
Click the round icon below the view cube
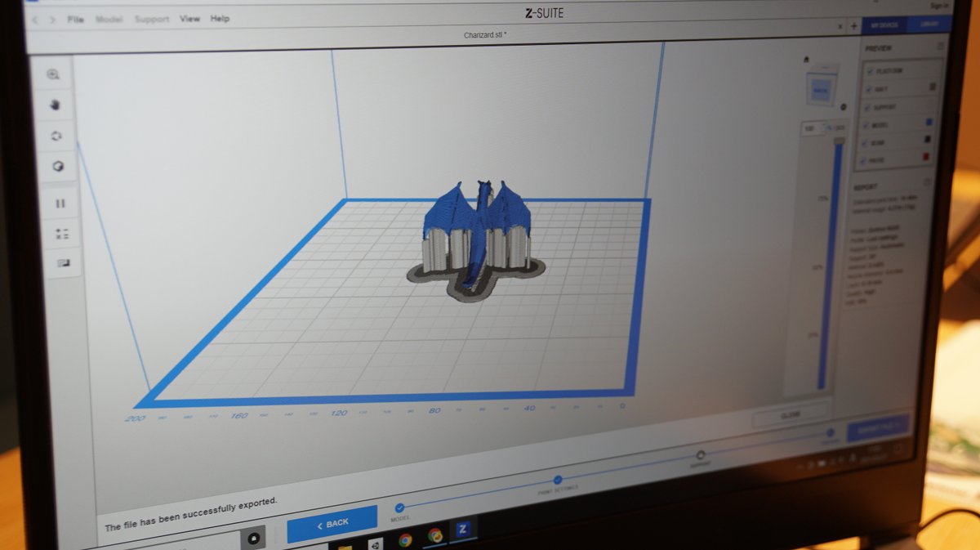click(843, 106)
